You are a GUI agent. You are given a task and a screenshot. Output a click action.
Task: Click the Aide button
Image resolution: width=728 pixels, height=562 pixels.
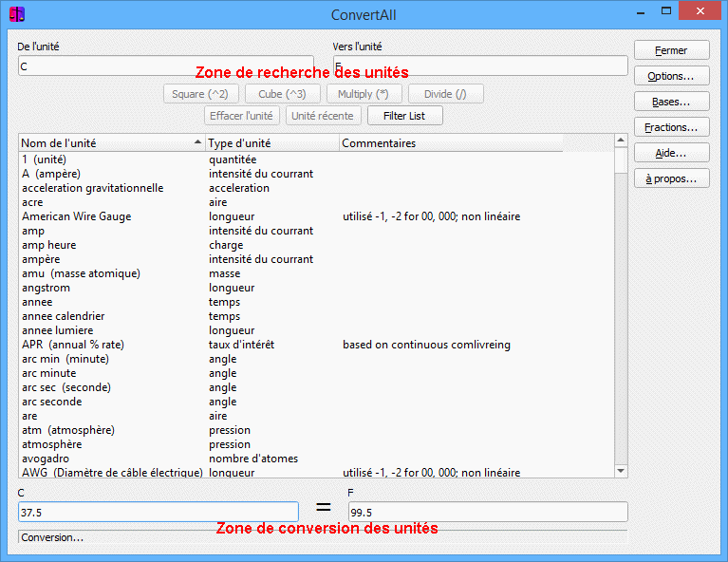coord(671,153)
